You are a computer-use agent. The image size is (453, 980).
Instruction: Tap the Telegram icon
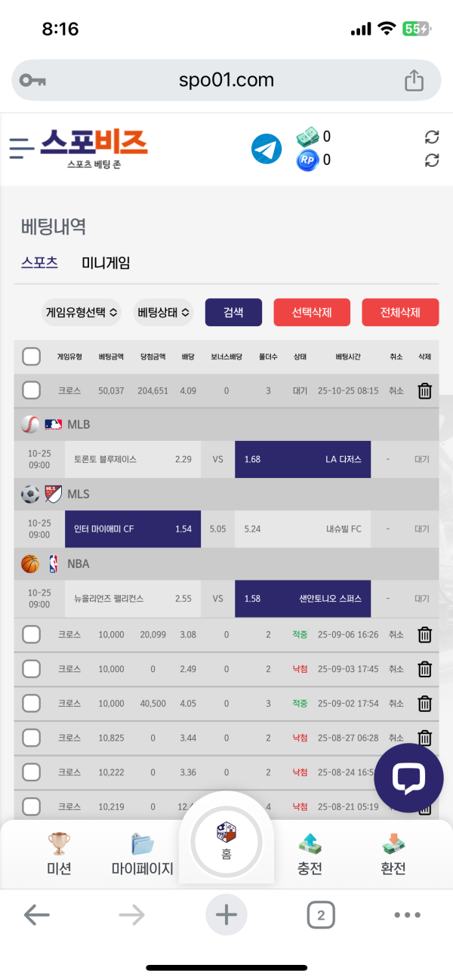(x=266, y=148)
